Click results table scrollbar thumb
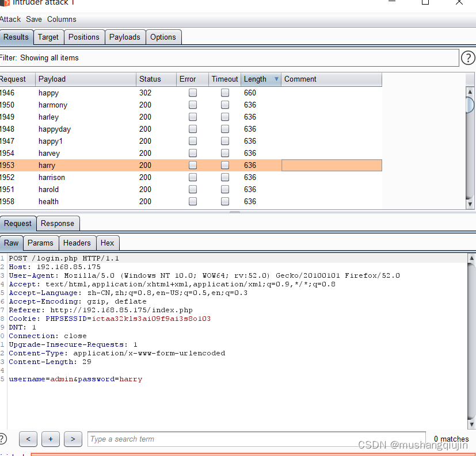This screenshot has width=476, height=456. click(x=470, y=105)
